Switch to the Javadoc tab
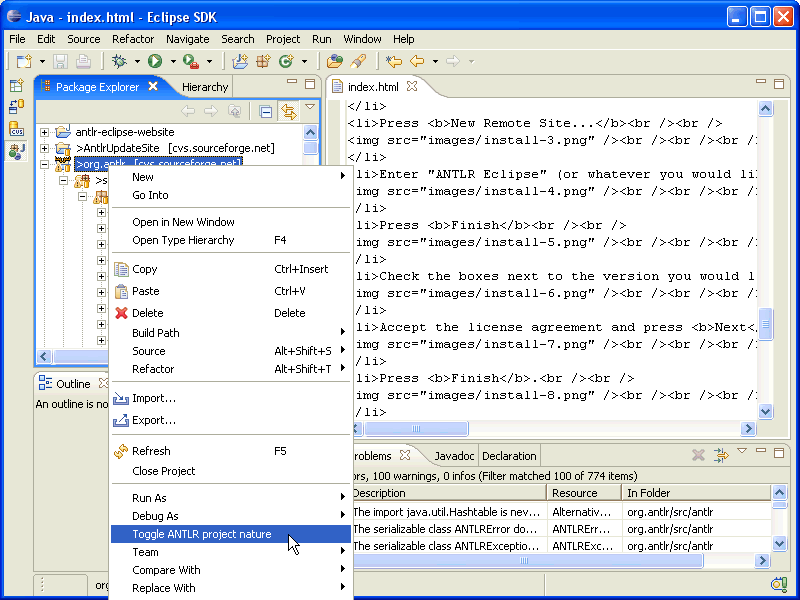The width and height of the screenshot is (800, 600). pos(454,456)
